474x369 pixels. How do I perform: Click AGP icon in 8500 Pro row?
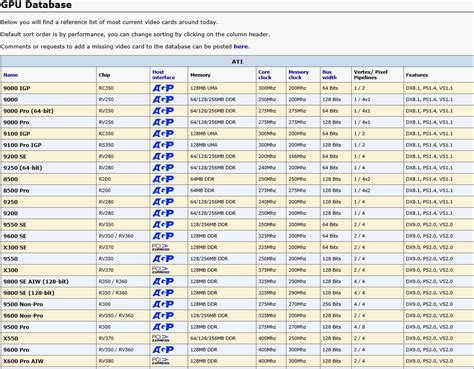click(x=163, y=190)
